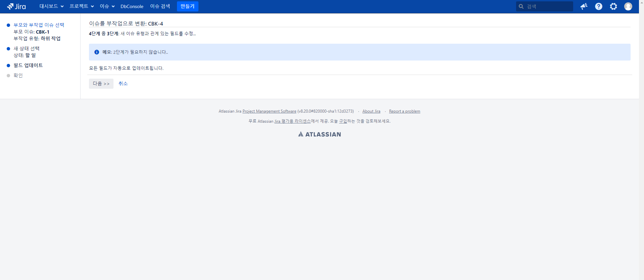Click the 하위 작업 subtask type text
Viewport: 644px width, 280px height.
(51, 39)
